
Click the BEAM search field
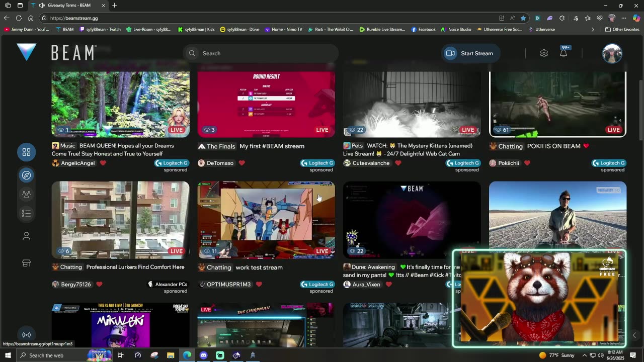261,53
